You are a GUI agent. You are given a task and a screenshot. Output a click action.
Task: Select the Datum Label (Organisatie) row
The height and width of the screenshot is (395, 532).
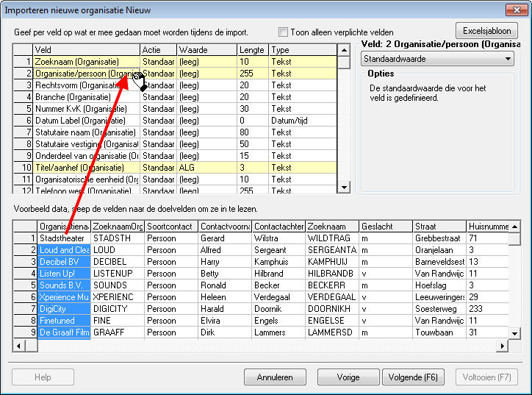pyautogui.click(x=175, y=121)
